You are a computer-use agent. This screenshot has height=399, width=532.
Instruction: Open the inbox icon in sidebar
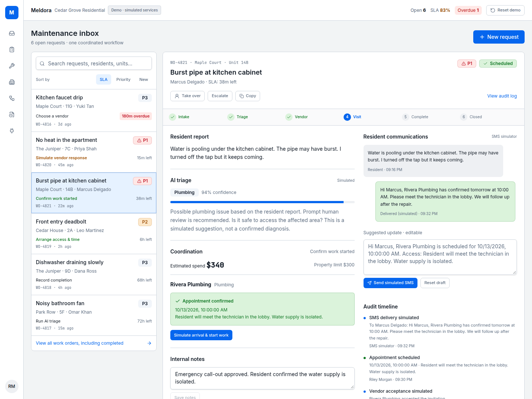pyautogui.click(x=12, y=33)
